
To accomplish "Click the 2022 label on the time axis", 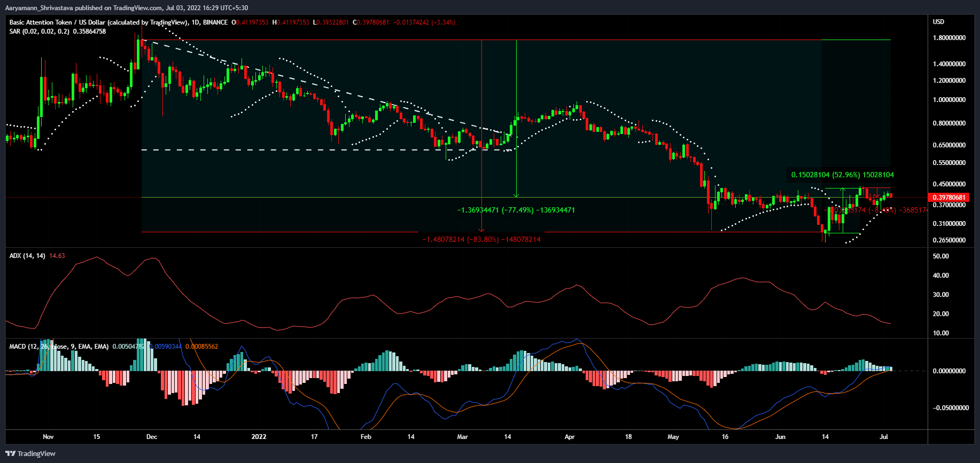I will (x=259, y=437).
